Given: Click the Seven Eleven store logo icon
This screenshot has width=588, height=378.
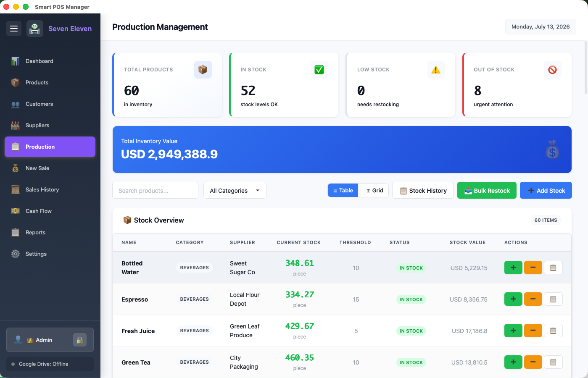Looking at the screenshot, I should click(x=35, y=29).
